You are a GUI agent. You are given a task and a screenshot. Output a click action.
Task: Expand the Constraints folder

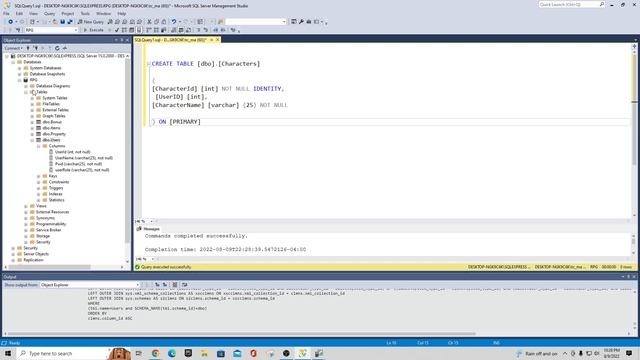(38, 182)
